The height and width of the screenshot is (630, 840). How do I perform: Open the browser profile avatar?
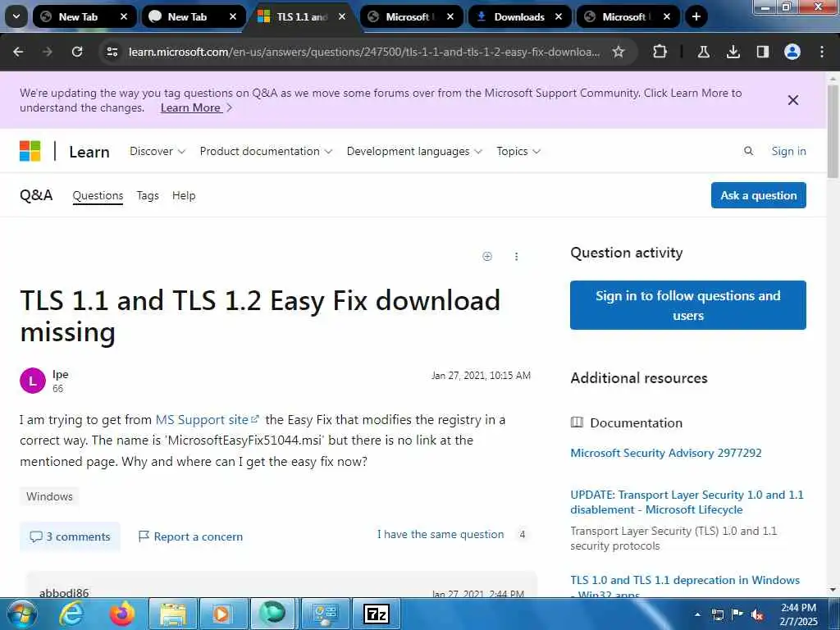pos(792,52)
